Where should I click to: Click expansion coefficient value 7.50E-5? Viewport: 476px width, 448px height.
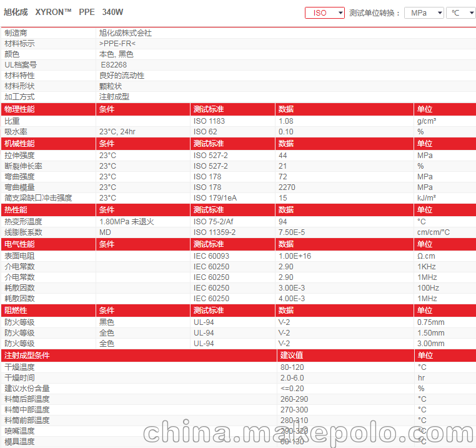click(292, 232)
